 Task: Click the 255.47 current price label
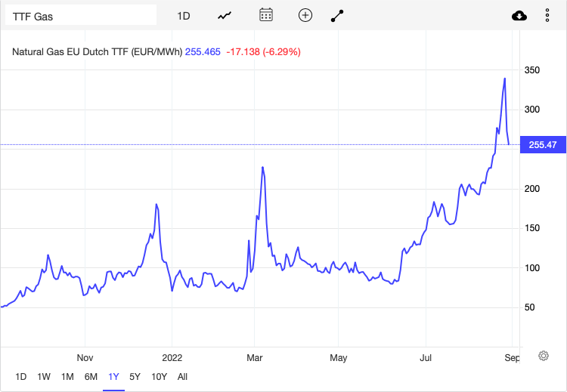point(543,145)
